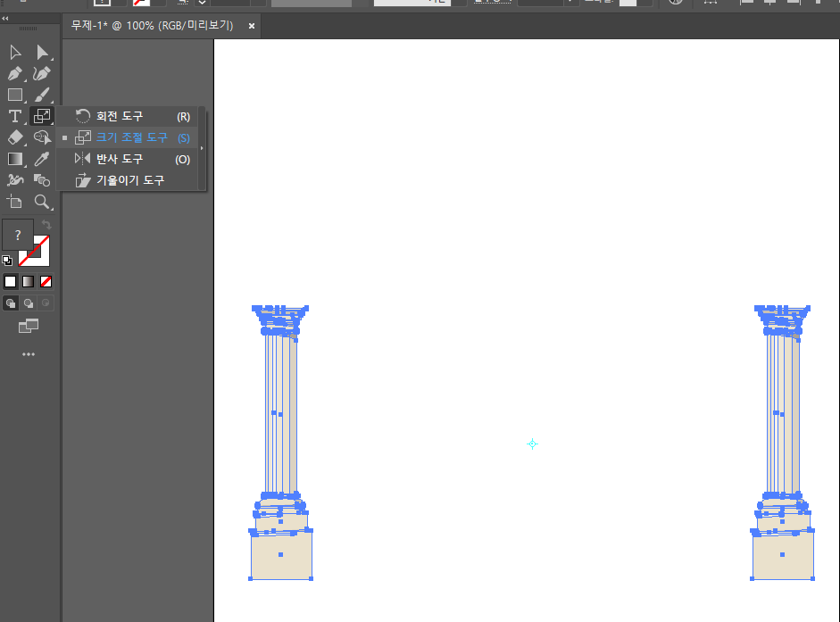Select the Paintbrush tool
840x622 pixels.
tap(42, 95)
